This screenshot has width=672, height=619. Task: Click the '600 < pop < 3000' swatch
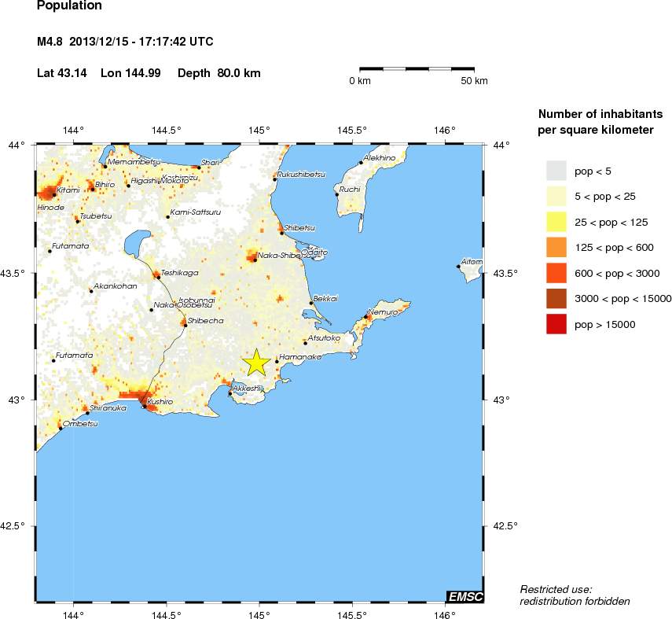(x=556, y=273)
